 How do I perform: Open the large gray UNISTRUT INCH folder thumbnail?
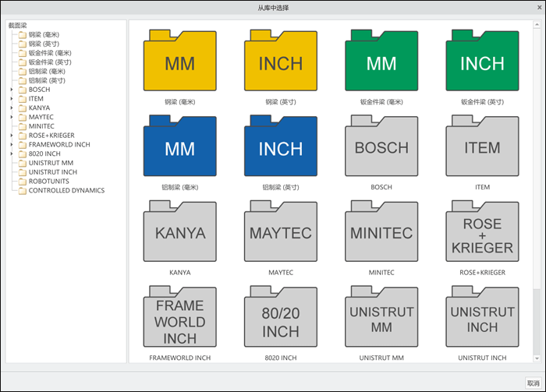(482, 316)
